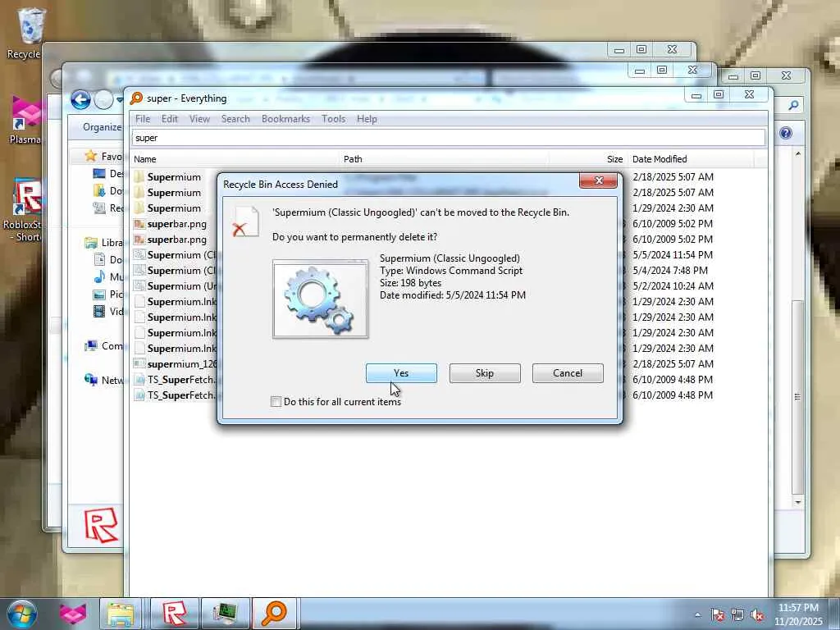The height and width of the screenshot is (630, 840).
Task: Click Action Center flag tray icon
Action: pos(718,615)
